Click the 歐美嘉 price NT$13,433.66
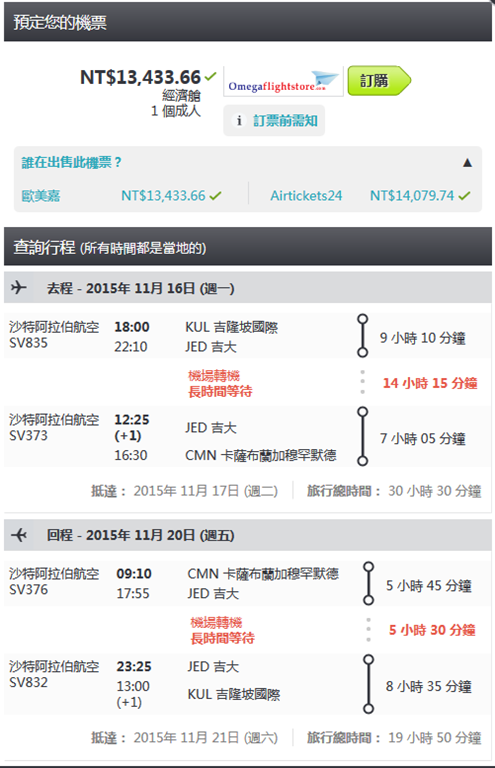This screenshot has width=495, height=768. (x=163, y=196)
